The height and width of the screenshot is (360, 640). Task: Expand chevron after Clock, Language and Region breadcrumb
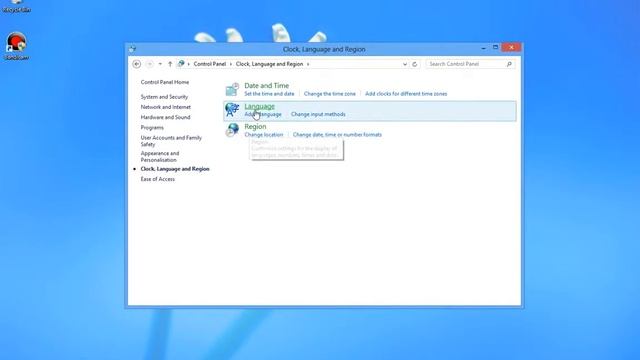308,64
